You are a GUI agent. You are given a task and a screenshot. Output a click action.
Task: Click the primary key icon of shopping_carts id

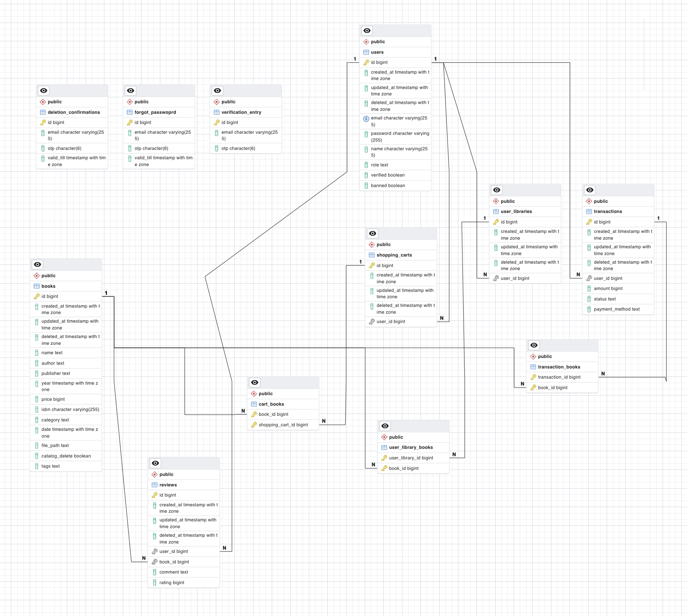coord(372,266)
